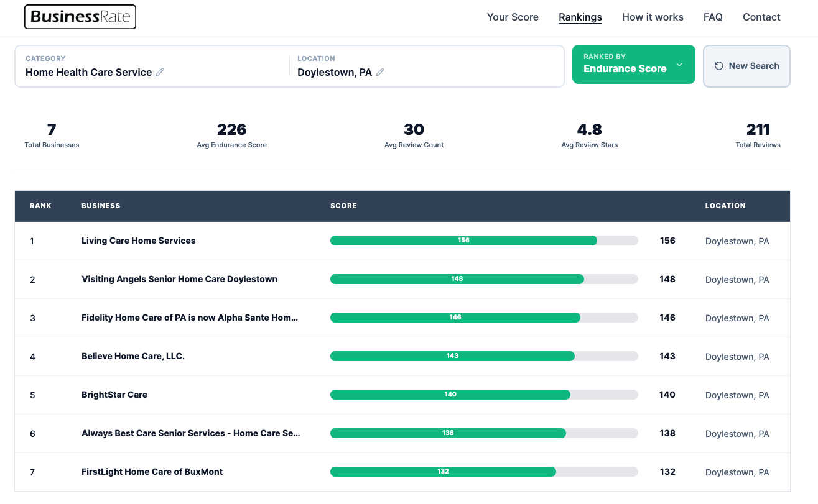Image resolution: width=818 pixels, height=504 pixels.
Task: Click the LOCATION column header
Action: (x=725, y=206)
